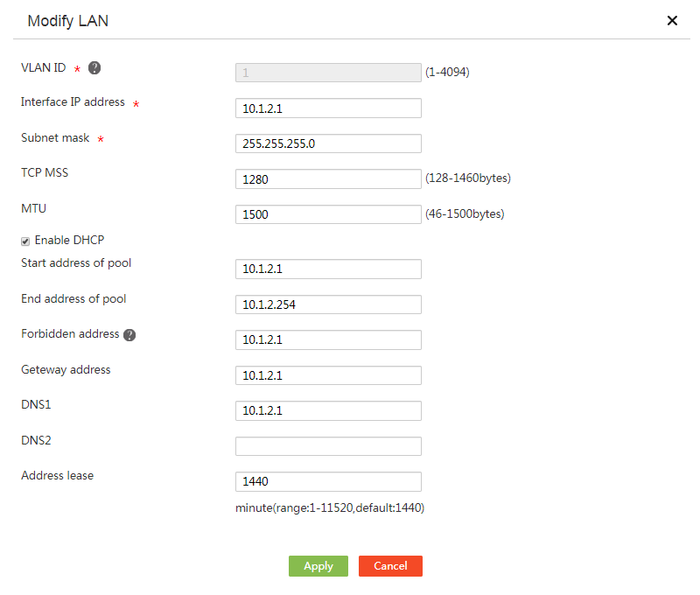Click the MTU input field
Screen dimensions: 700x595
coord(328,214)
